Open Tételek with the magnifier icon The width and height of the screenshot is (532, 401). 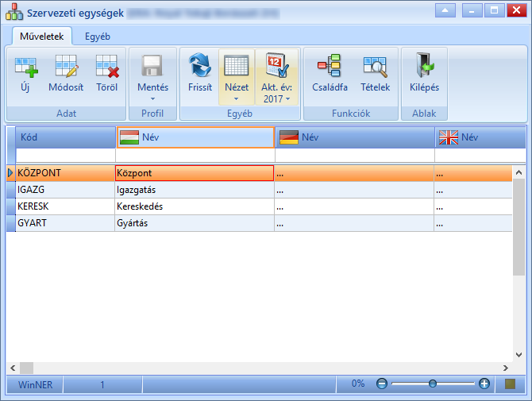click(x=376, y=67)
